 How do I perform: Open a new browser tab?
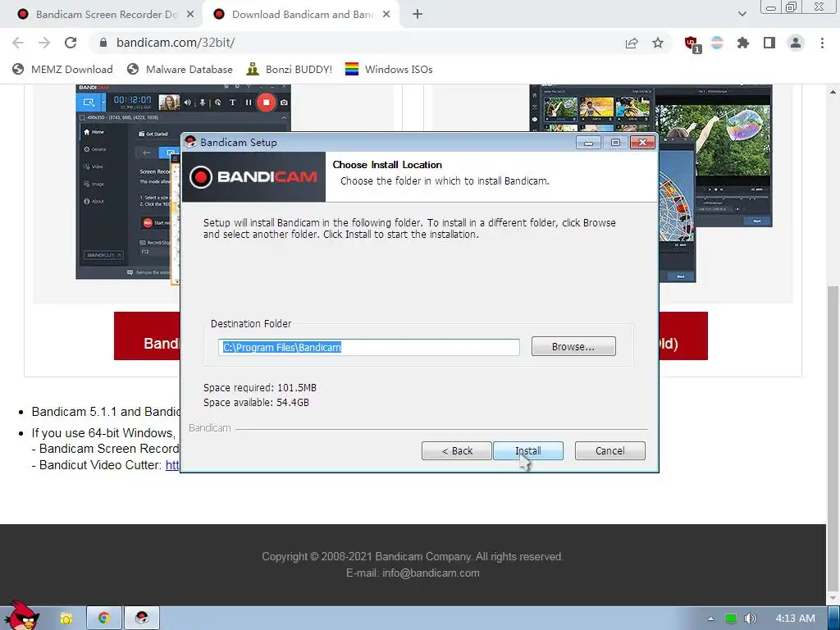pos(418,15)
